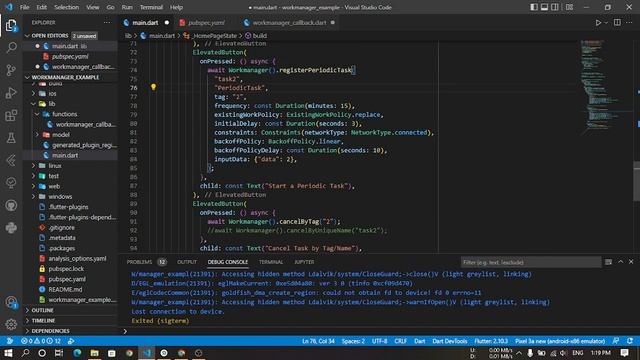The width and height of the screenshot is (640, 360).
Task: Open pubspec.lock in the file tree
Action: (x=66, y=269)
